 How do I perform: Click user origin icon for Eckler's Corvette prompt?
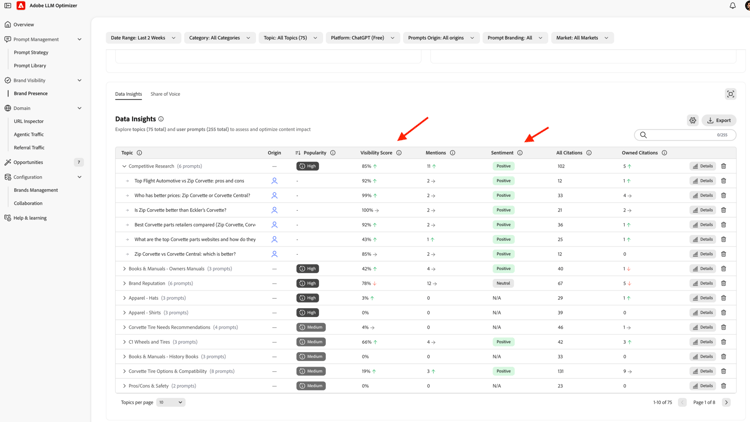point(274,210)
